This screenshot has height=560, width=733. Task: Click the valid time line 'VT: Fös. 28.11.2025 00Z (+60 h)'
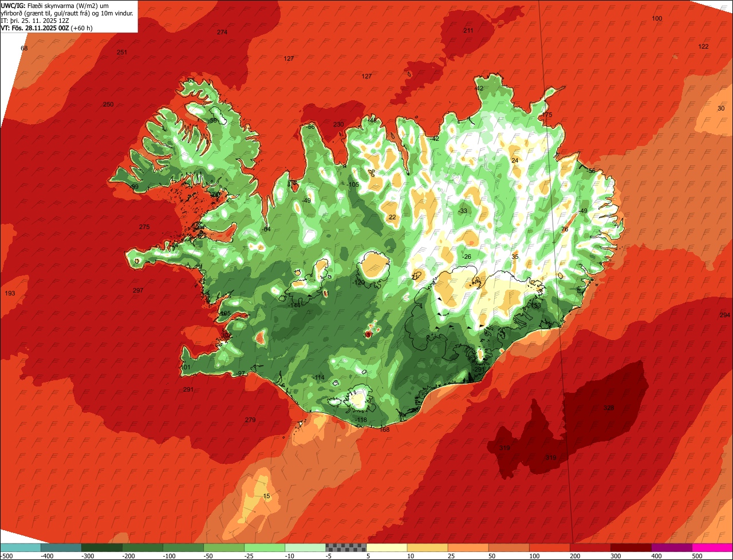click(x=47, y=27)
